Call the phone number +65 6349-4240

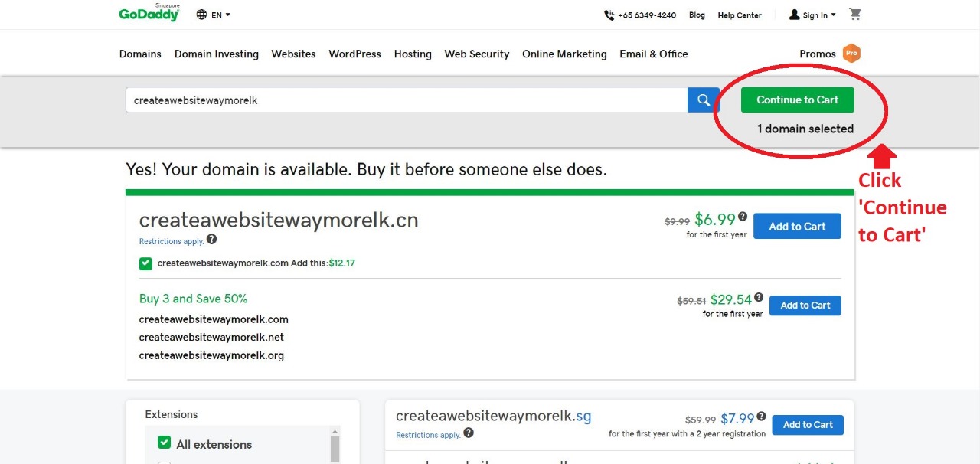click(x=647, y=15)
